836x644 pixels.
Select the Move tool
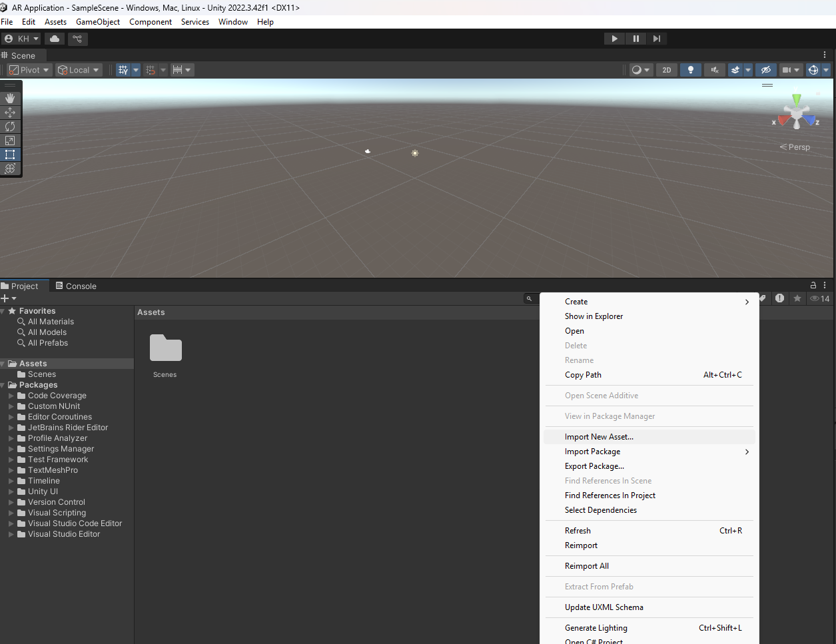click(10, 113)
